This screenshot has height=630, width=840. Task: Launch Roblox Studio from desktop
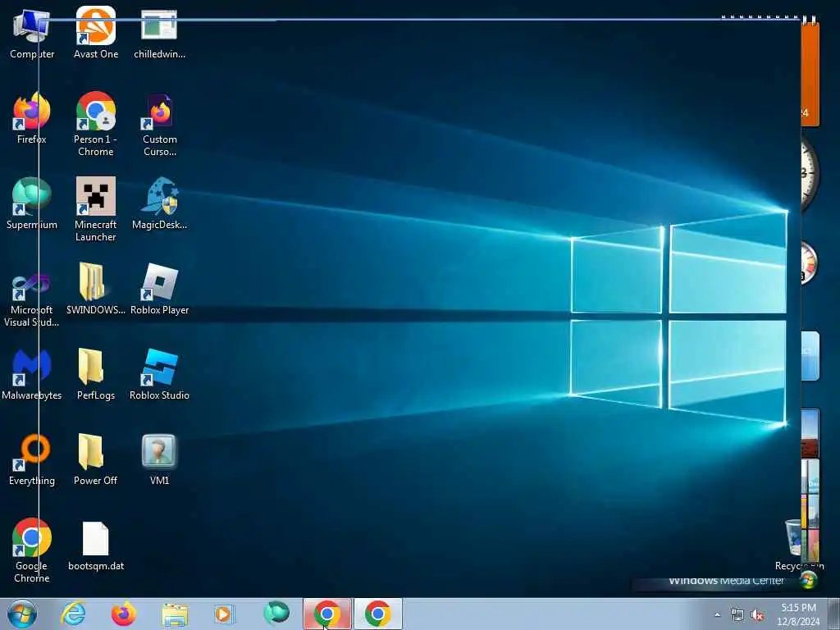tap(159, 374)
